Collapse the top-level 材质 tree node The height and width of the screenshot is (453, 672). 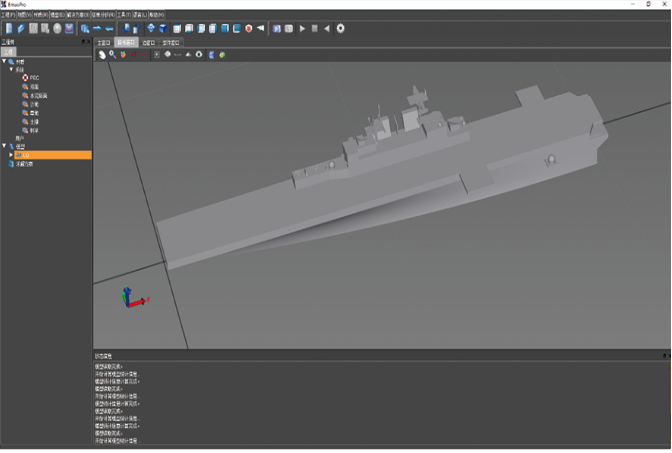(4, 61)
